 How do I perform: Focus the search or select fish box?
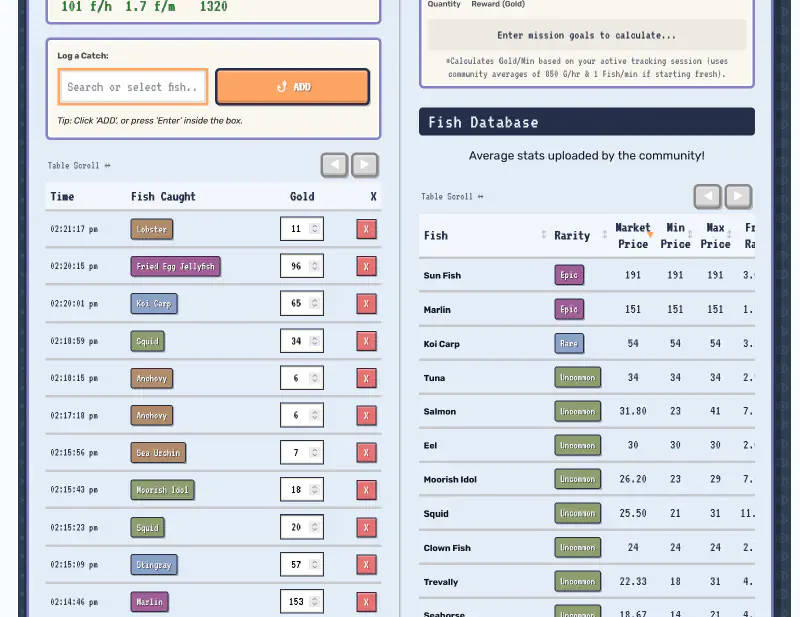(x=133, y=87)
